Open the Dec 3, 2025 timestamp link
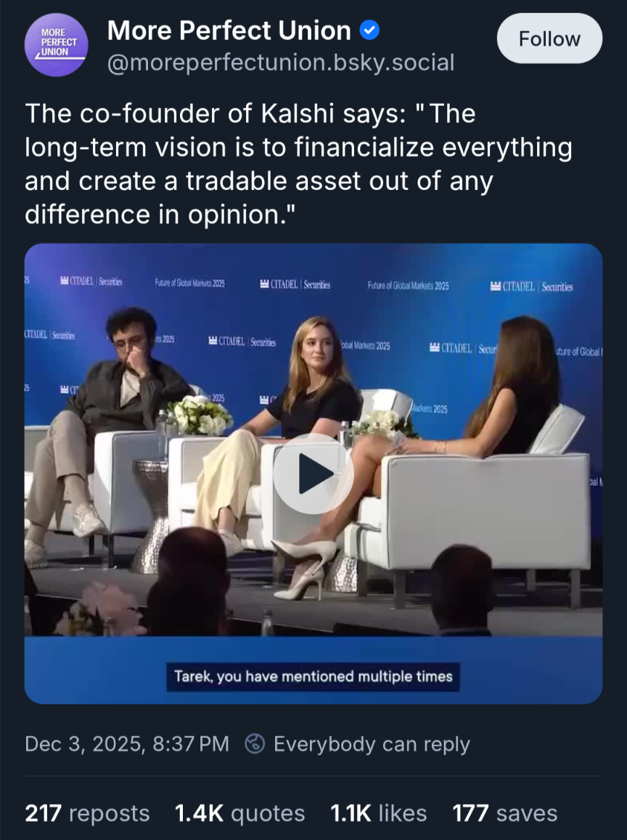The height and width of the screenshot is (840, 627). point(127,744)
